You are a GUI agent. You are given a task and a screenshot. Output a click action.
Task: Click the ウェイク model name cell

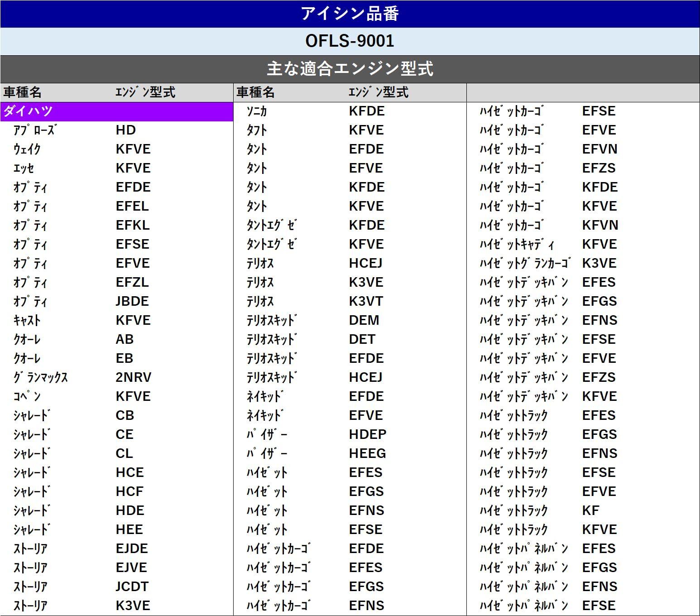27,149
